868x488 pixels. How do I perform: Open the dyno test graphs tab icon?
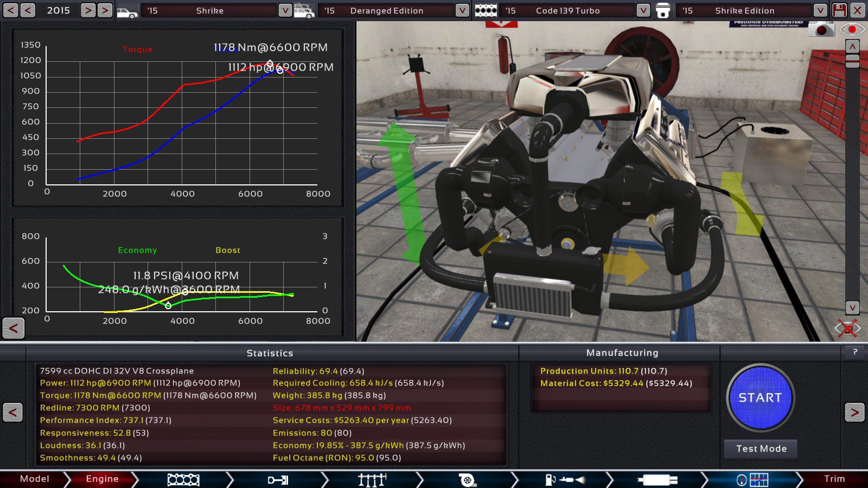752,479
